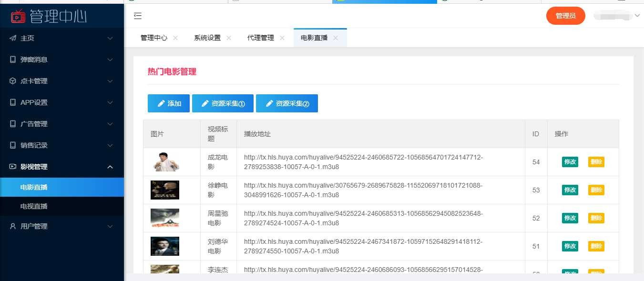
Task: Click the 添加 add button
Action: click(168, 103)
